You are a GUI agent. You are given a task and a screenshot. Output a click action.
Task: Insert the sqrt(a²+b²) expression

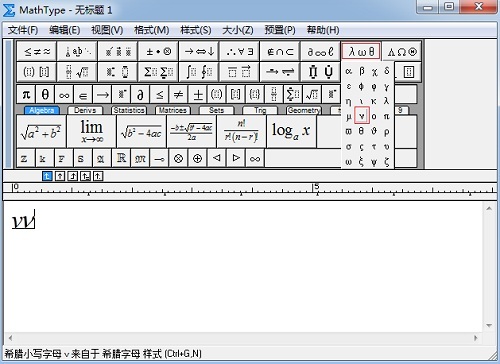point(41,132)
